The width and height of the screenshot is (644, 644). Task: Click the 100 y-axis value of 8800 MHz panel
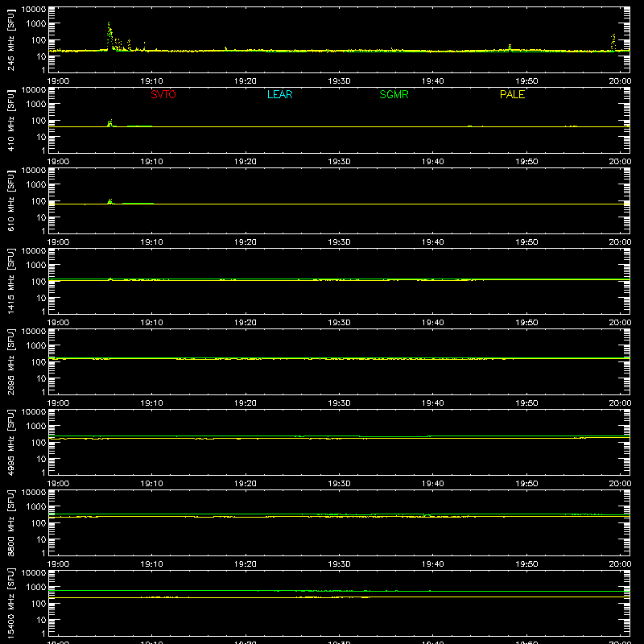coord(39,523)
